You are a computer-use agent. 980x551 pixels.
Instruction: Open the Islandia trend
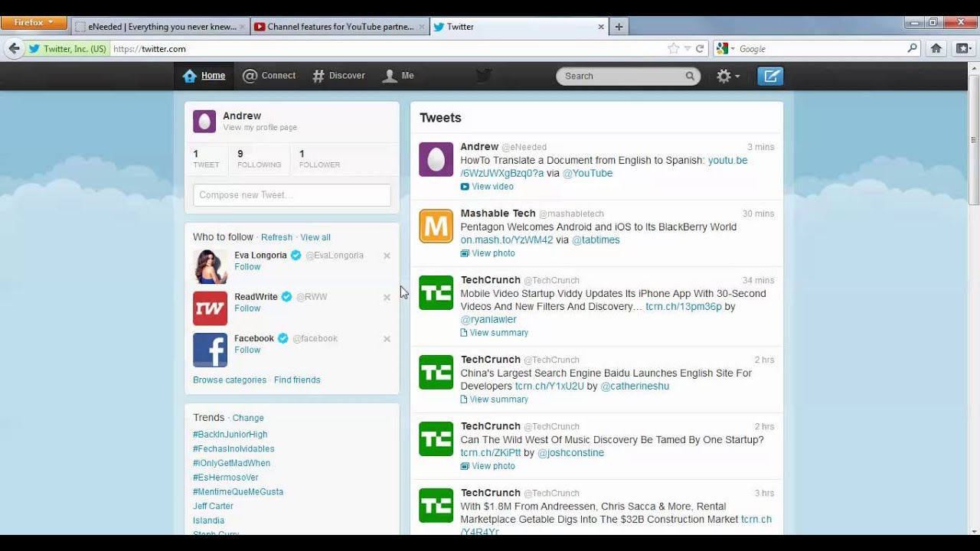click(208, 520)
